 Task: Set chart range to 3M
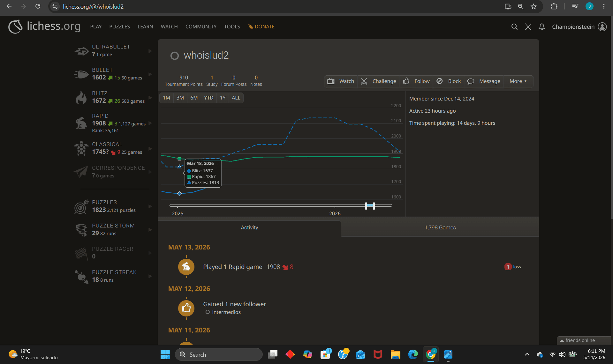click(x=180, y=98)
